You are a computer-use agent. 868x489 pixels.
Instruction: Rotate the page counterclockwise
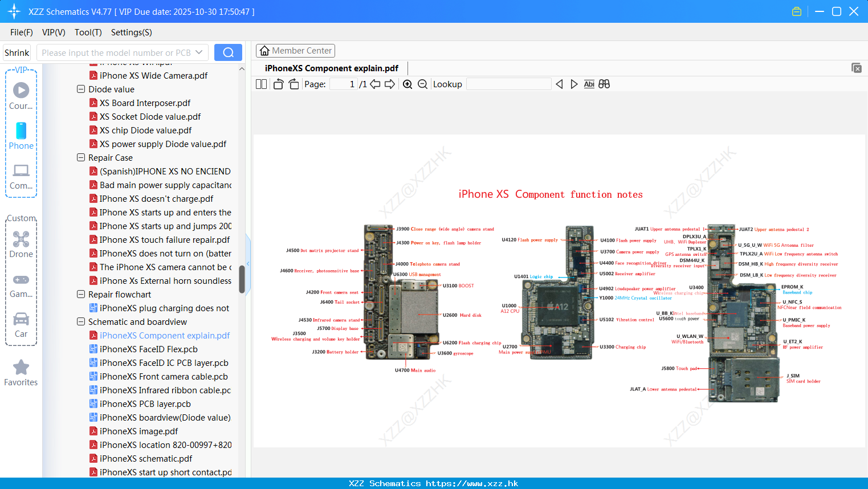click(278, 84)
